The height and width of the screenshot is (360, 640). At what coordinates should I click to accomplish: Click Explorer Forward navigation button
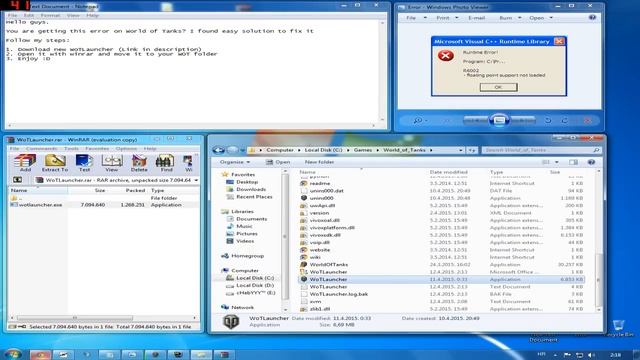(232, 150)
